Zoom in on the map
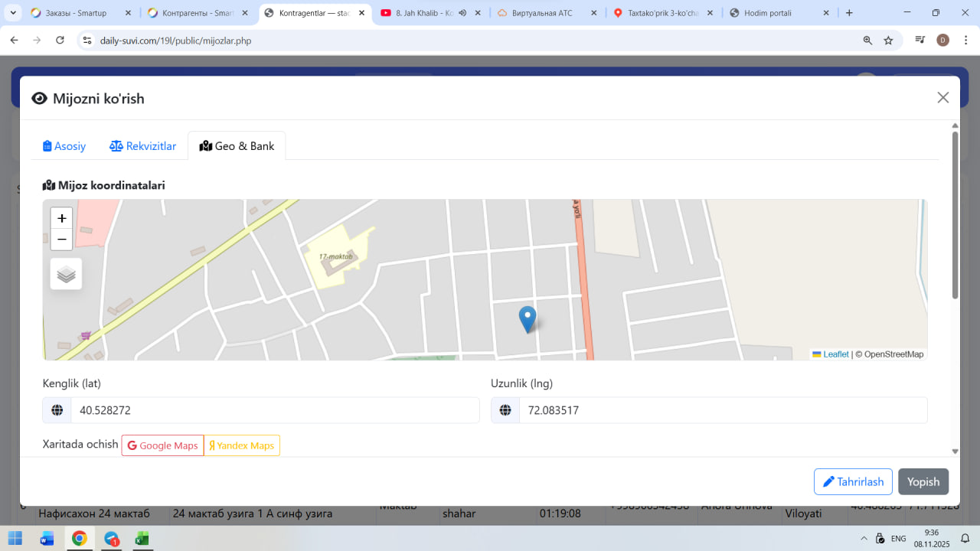This screenshot has width=980, height=551. click(x=62, y=218)
